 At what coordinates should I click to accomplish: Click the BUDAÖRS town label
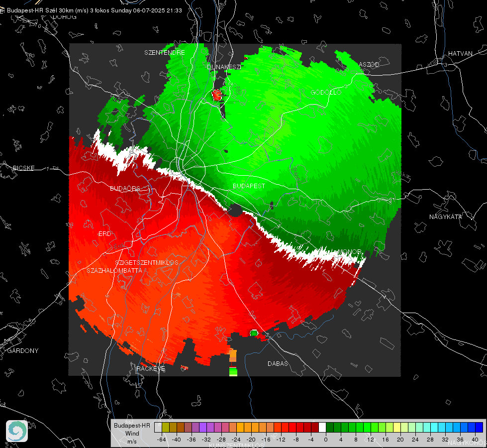point(125,188)
